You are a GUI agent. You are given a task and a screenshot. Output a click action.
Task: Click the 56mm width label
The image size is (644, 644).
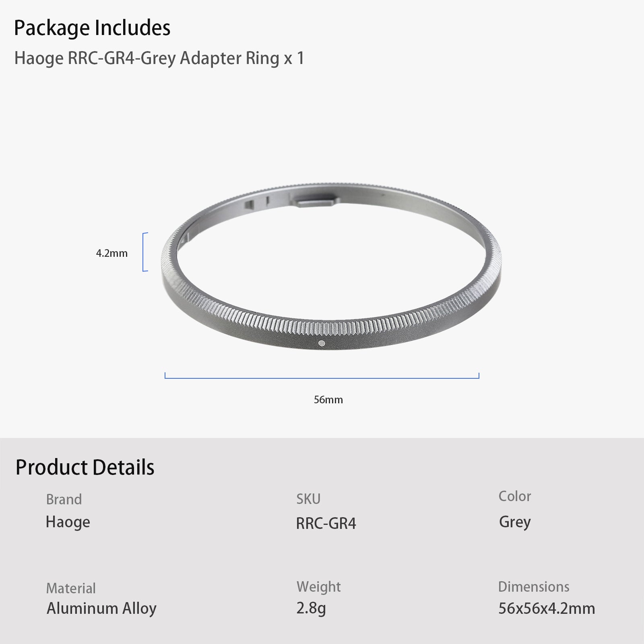click(x=328, y=400)
